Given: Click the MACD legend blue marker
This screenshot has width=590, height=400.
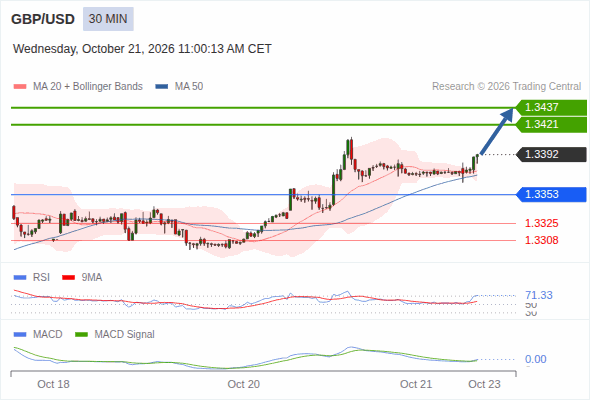Looking at the screenshot, I should [20, 334].
